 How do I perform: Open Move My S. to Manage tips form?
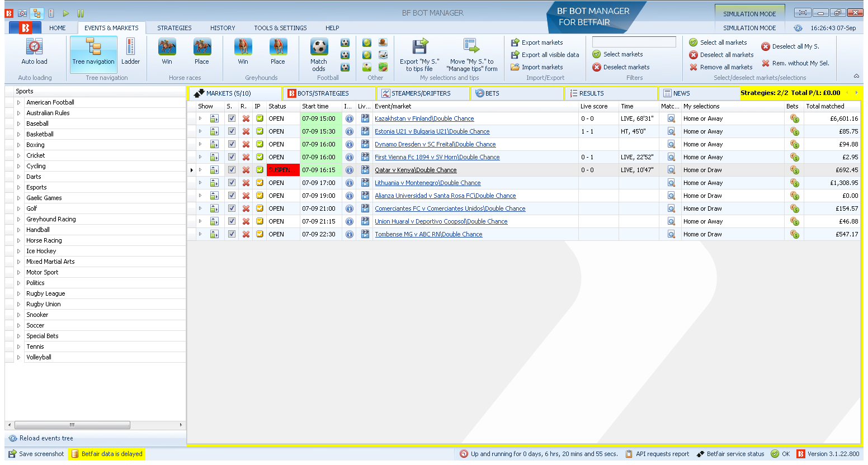[x=471, y=55]
